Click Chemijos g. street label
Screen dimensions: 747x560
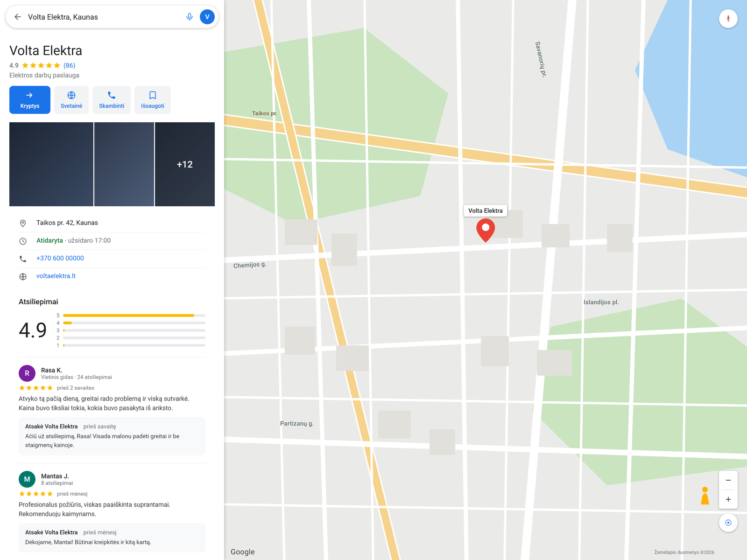(250, 265)
